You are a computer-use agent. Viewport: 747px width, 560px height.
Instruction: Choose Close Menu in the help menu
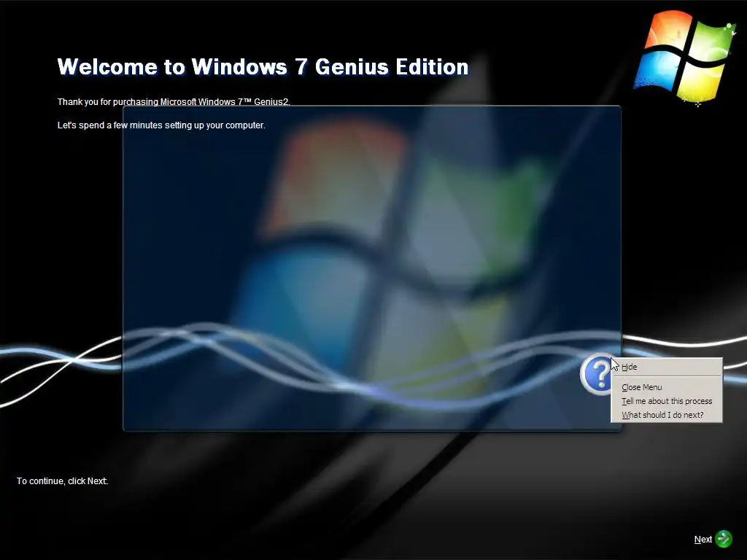tap(666, 387)
